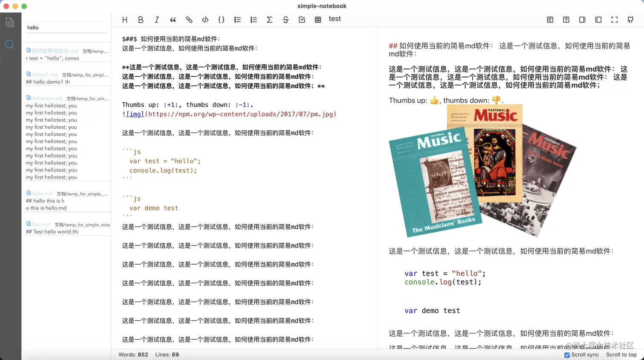
Task: Click the 'Thumbs up: :+1:' editor line
Action: coord(187,105)
